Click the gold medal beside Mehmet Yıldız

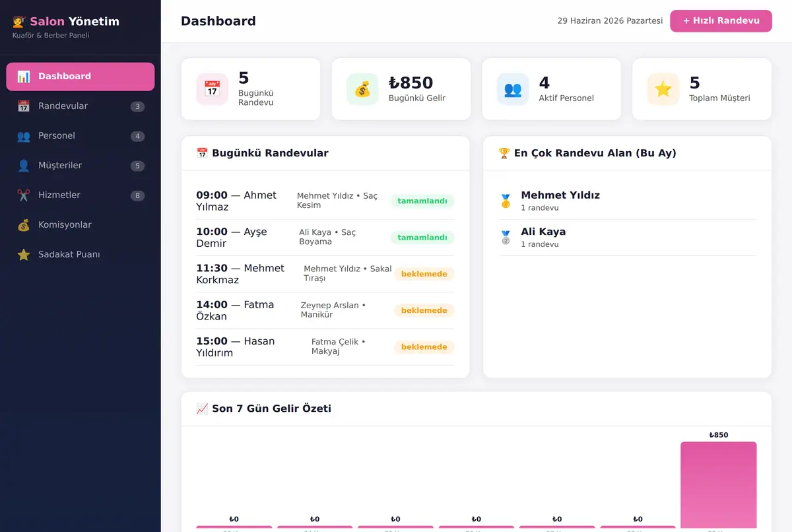point(506,201)
